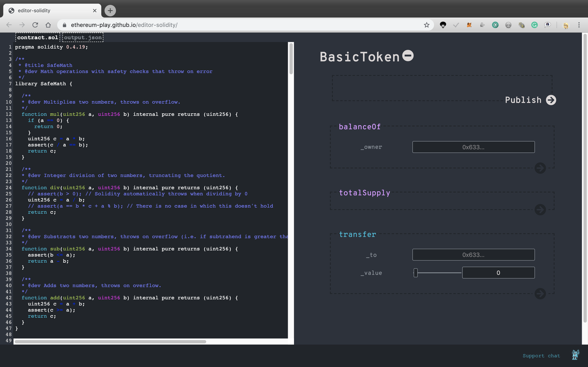Click the editor's horizontal scrollbar

(x=110, y=342)
